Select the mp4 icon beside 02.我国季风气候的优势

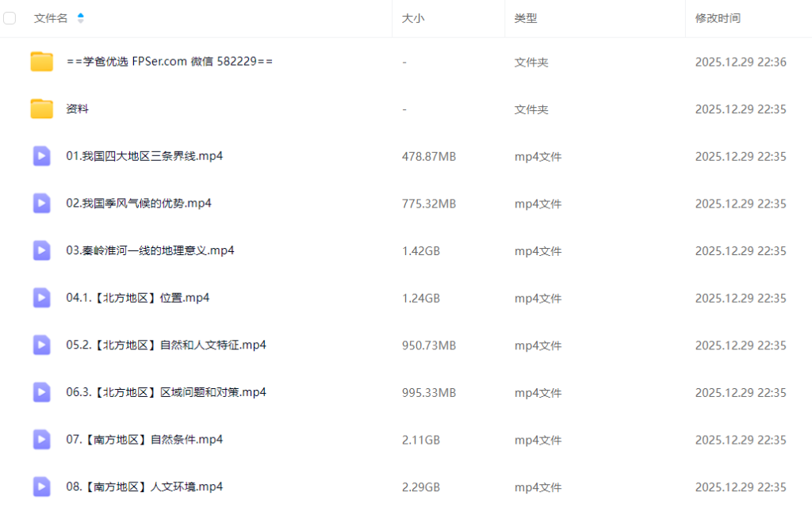tap(41, 203)
